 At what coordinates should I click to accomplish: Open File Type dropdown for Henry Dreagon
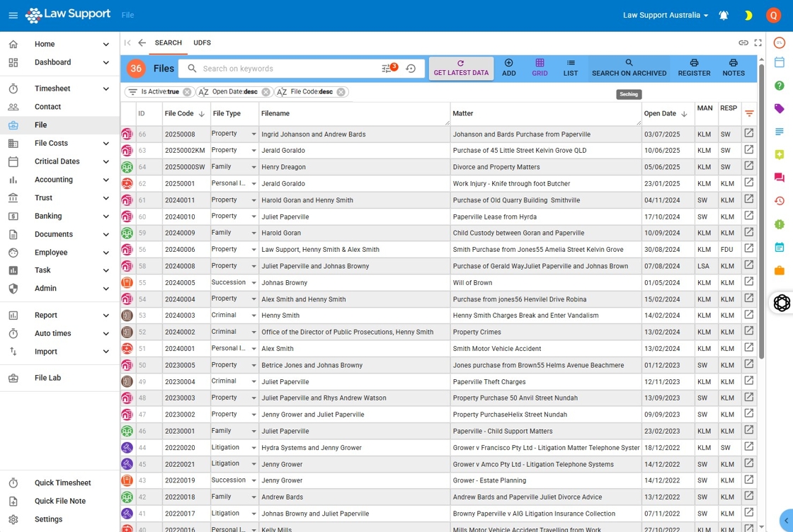click(x=253, y=168)
